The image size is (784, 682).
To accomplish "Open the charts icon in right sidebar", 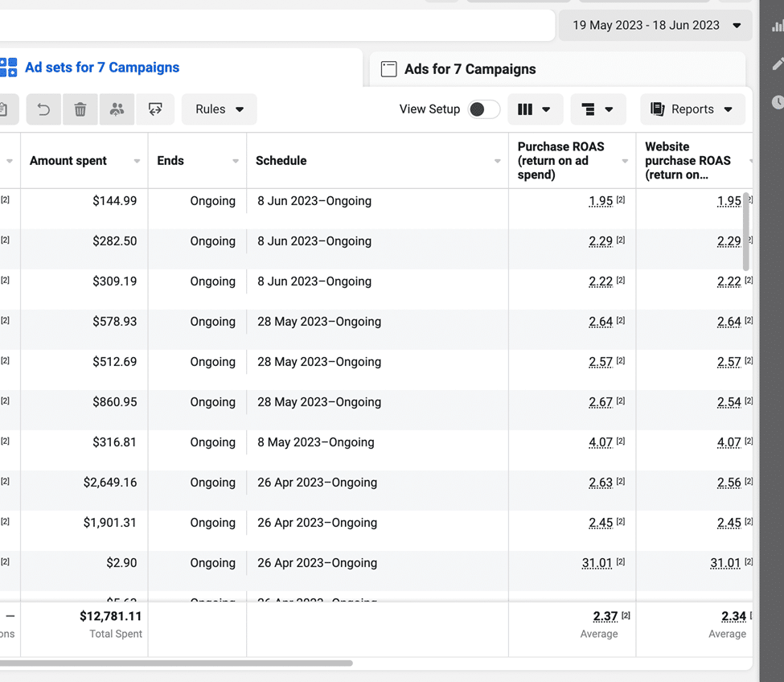I will pos(778,26).
